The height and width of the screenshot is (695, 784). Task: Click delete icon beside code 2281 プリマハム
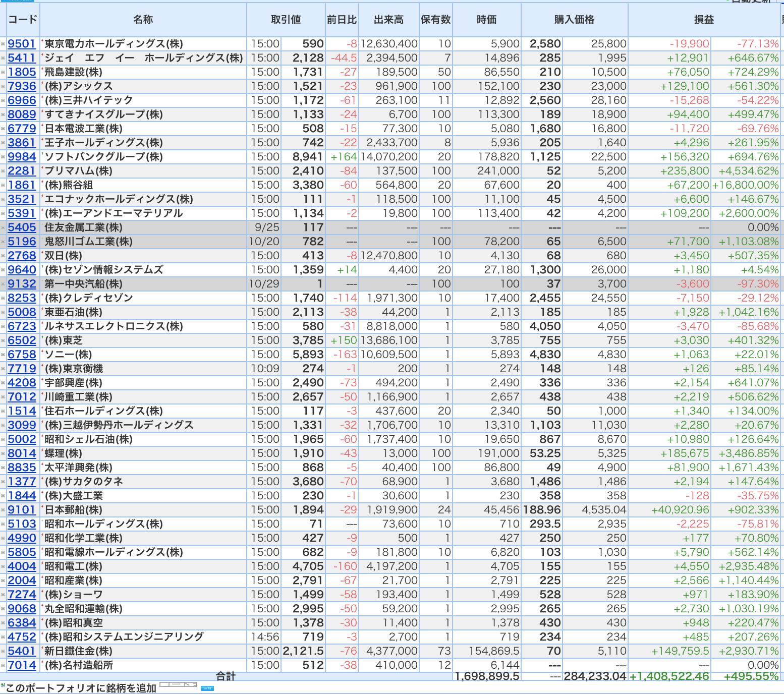click(3, 171)
